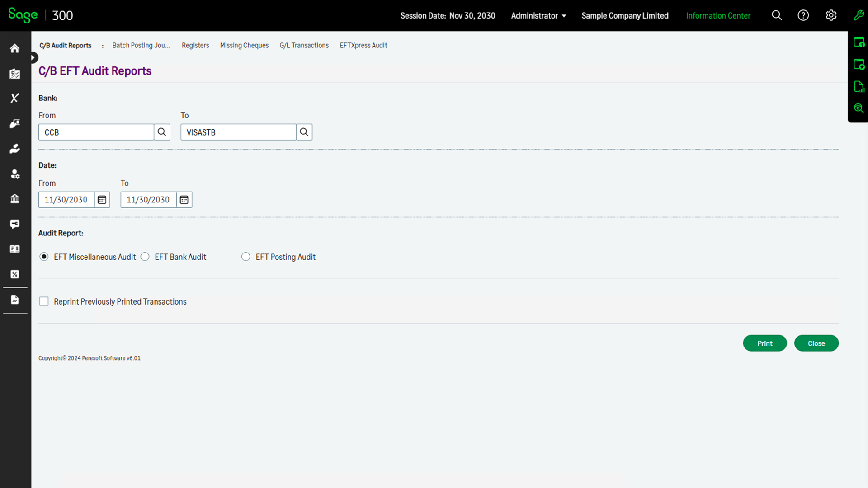
Task: Click the eye-magnifier preview icon on the right panel
Action: tap(859, 108)
